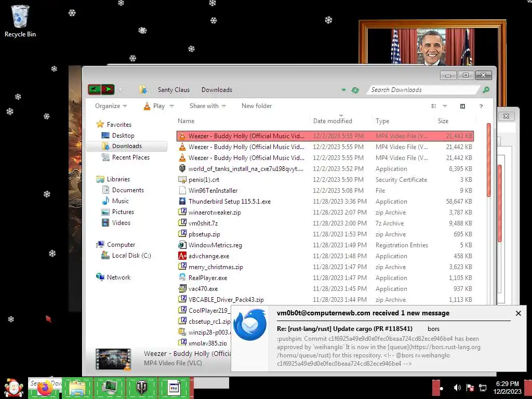
Task: Click the Downloads folder icon in address bar
Action: click(x=143, y=90)
